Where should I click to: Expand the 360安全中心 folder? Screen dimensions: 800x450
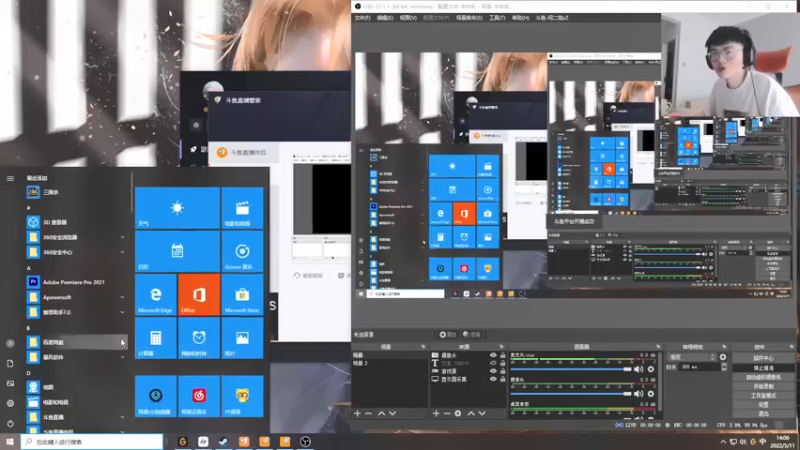point(122,252)
